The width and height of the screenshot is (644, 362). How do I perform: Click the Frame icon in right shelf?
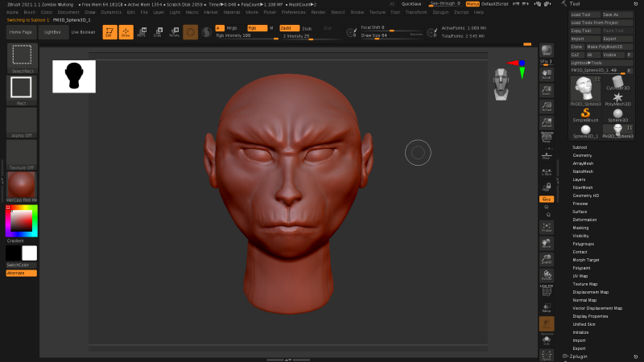[547, 225]
